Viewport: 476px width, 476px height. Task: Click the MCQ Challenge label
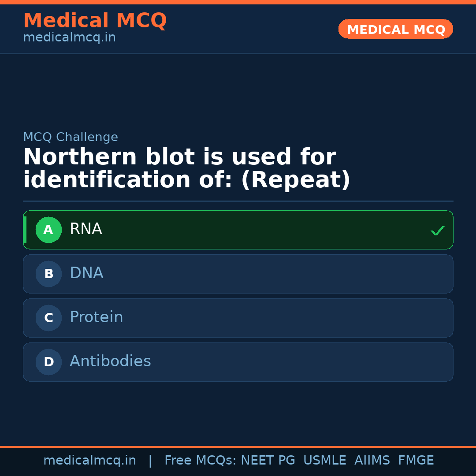(71, 137)
